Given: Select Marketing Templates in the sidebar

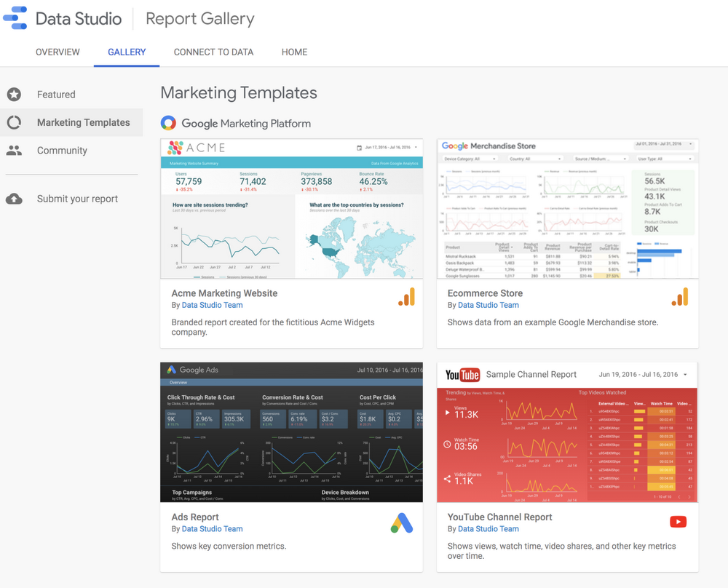Looking at the screenshot, I should (71, 122).
